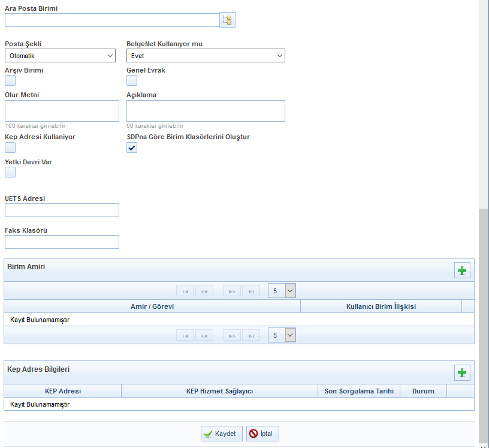
Task: Expand the BelgeNet Kullanıyor mu dropdown
Action: click(206, 56)
